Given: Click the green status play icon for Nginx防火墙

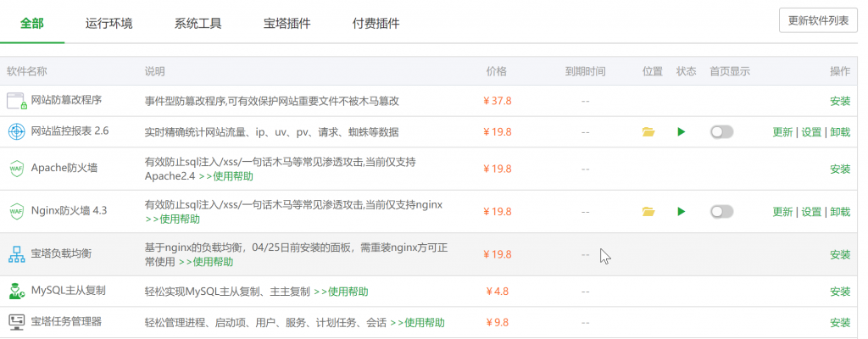Looking at the screenshot, I should coord(682,211).
